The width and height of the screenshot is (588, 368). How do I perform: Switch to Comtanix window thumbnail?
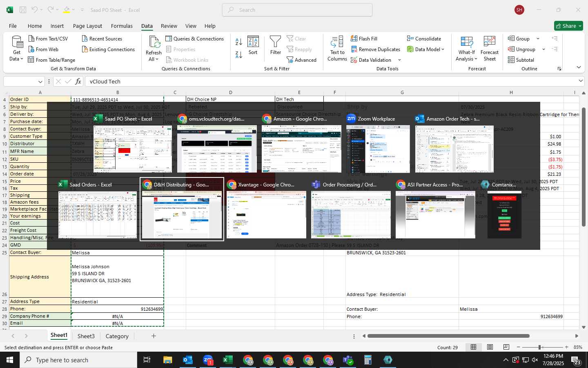(504, 209)
